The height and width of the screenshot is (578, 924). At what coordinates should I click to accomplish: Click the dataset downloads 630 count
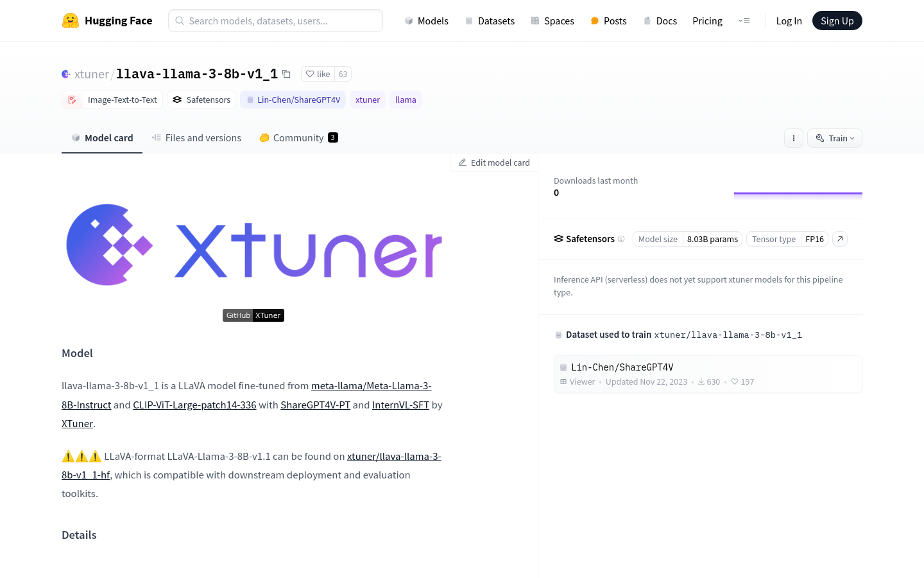tap(709, 381)
